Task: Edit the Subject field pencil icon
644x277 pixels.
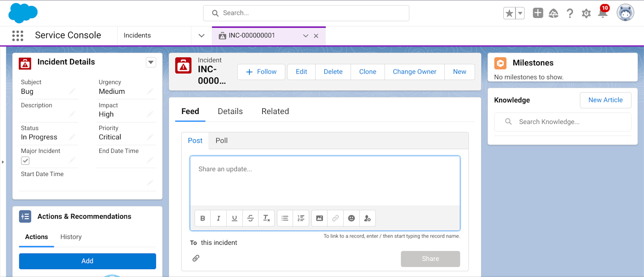Action: [x=72, y=91]
